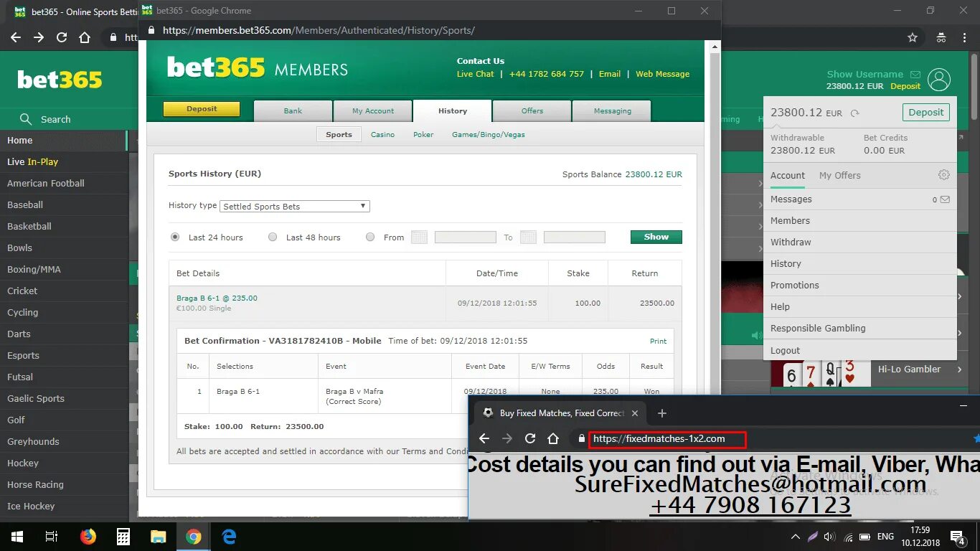Click the green Show button
This screenshot has height=551, width=980.
[x=656, y=237]
